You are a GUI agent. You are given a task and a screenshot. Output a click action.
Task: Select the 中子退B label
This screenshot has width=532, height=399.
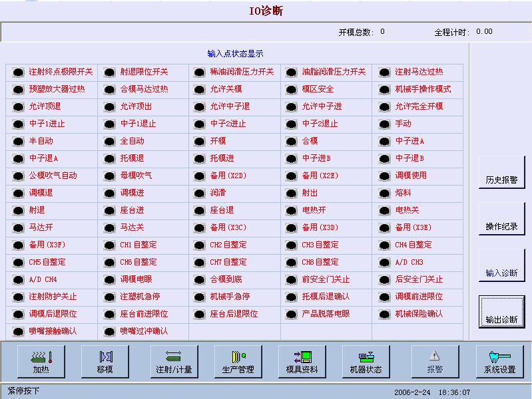[x=410, y=158]
